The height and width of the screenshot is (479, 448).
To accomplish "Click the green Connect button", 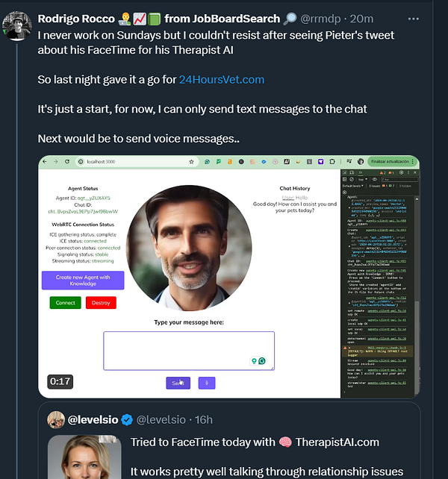I will click(66, 303).
